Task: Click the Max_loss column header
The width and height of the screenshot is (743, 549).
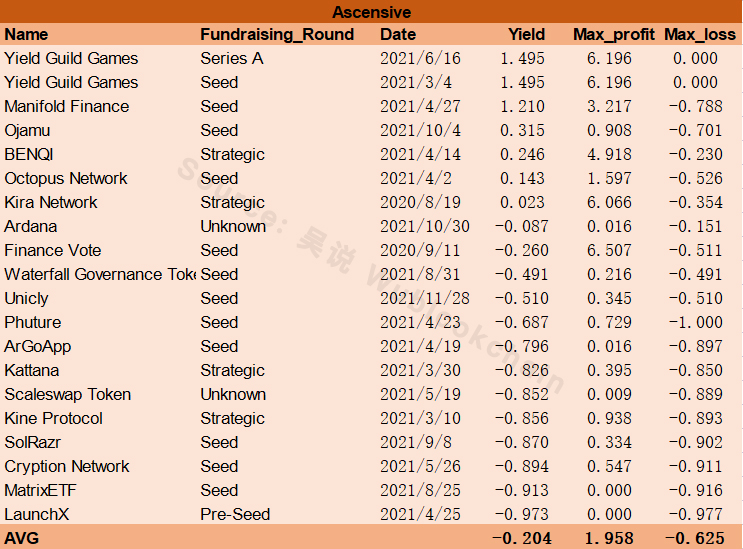Action: (x=700, y=34)
